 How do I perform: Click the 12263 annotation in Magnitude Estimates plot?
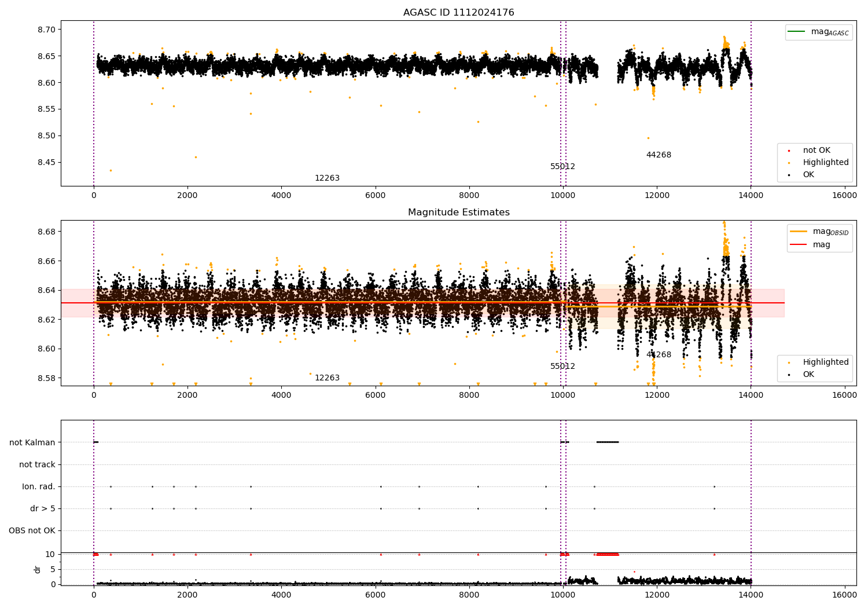(x=327, y=378)
